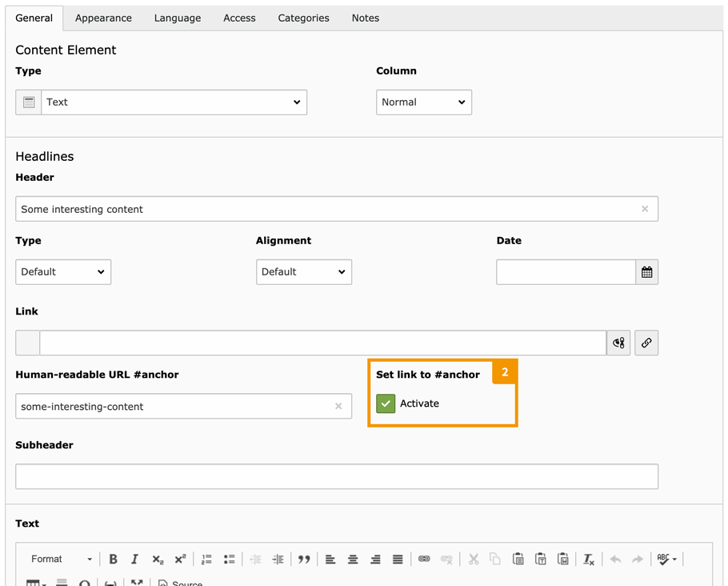Viewport: 728px width, 586px height.
Task: Open the Column dropdown showing Normal
Action: 424,102
